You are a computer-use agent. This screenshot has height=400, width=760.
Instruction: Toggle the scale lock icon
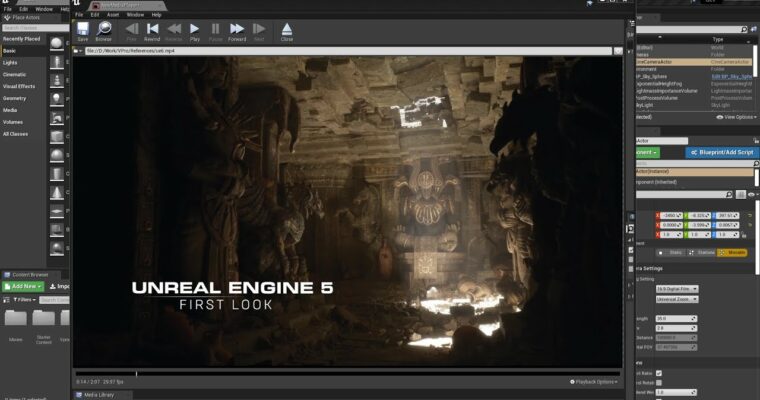(x=744, y=235)
